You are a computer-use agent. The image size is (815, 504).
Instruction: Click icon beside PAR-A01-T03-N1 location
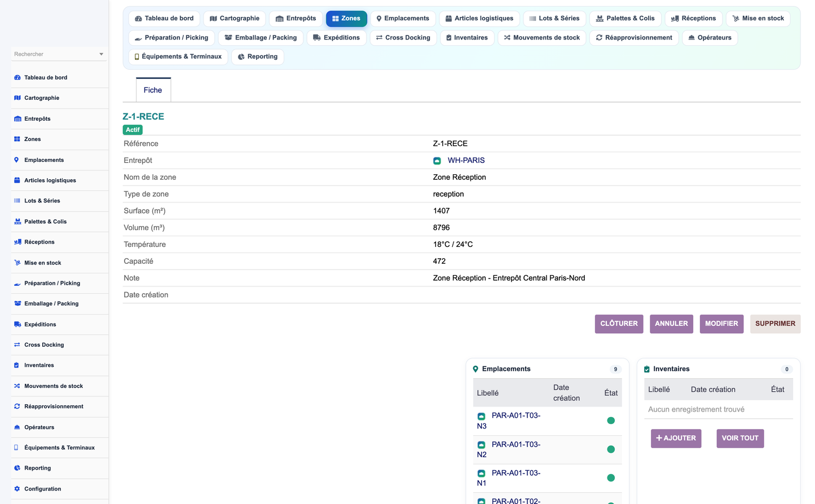click(x=482, y=474)
